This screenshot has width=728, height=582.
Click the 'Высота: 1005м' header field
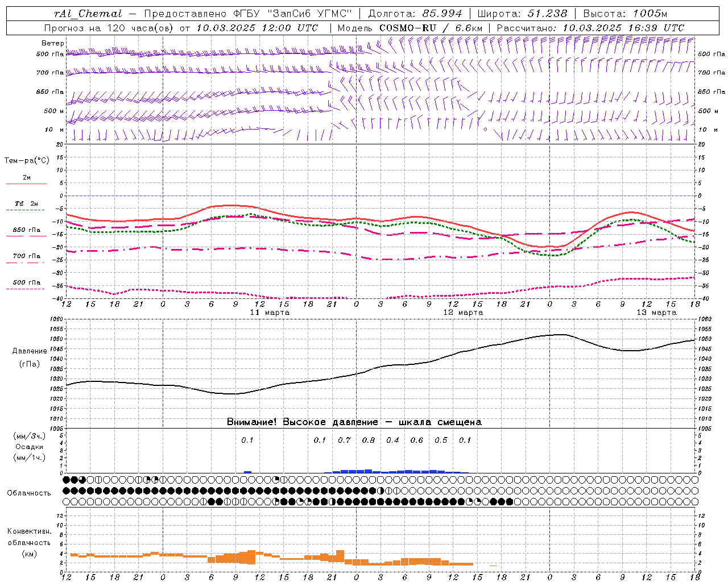pos(625,14)
